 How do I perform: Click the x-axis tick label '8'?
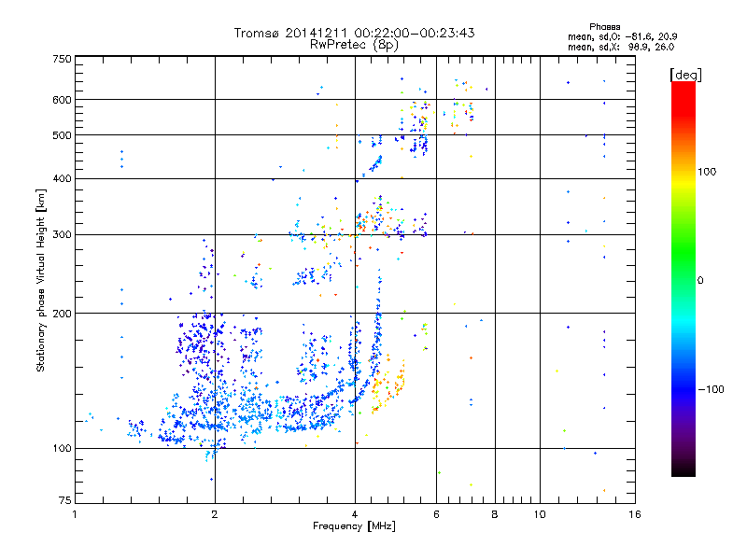pos(495,514)
